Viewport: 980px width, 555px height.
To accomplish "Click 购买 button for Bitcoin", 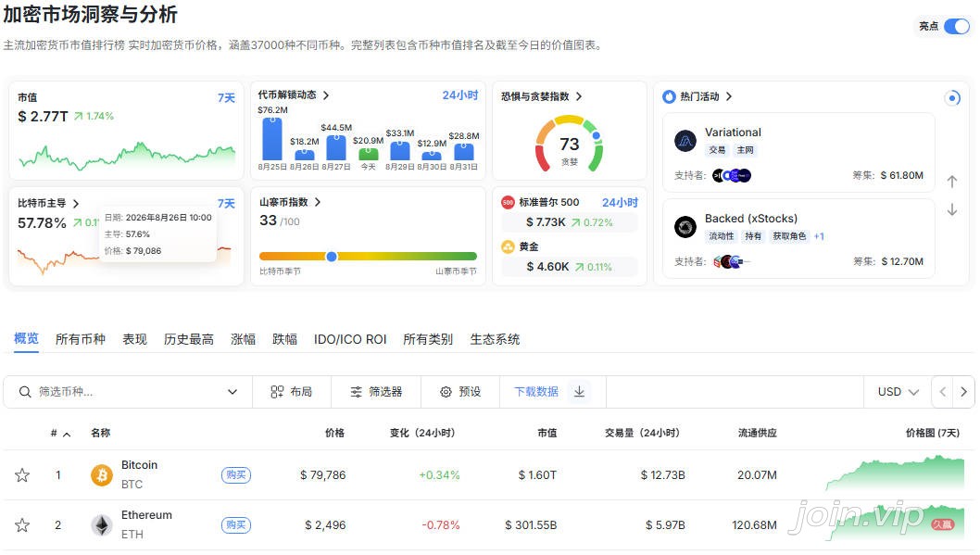I will [x=235, y=475].
